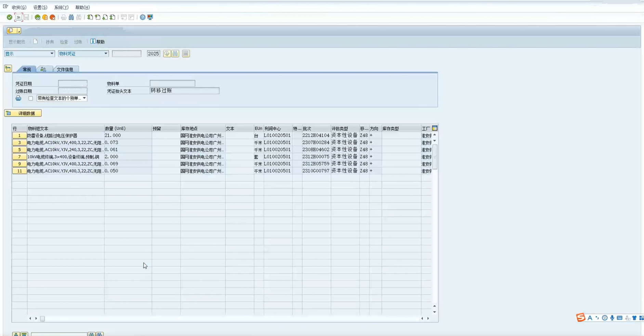
Task: Click the green Back arrow icon
Action: pos(38,17)
